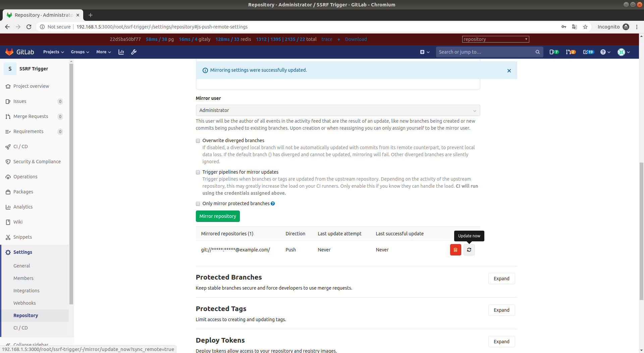Click the Download link in performance bar

tap(356, 39)
